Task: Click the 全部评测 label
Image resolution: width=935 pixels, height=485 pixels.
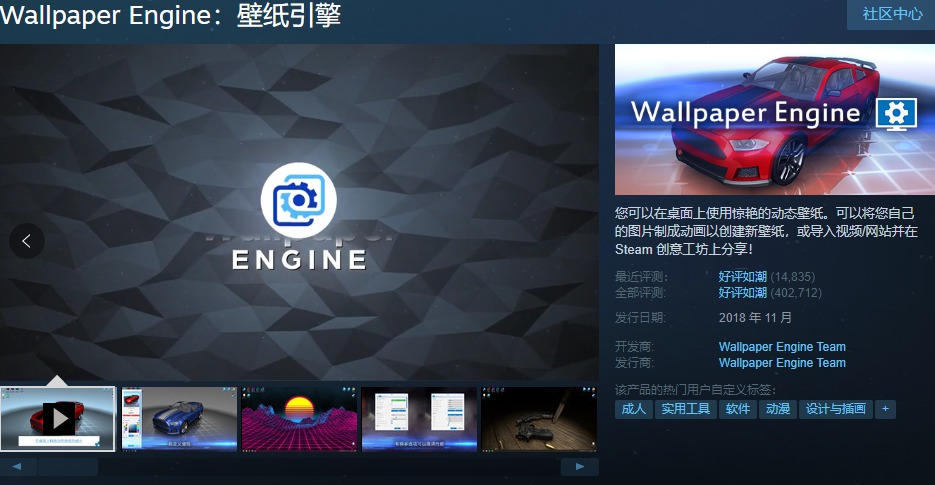Action: click(x=640, y=292)
